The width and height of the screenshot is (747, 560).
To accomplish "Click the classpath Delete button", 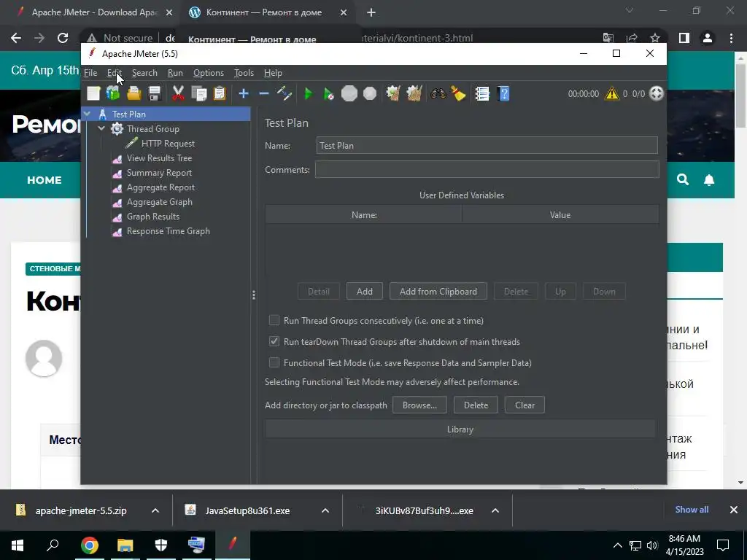I will [476, 405].
